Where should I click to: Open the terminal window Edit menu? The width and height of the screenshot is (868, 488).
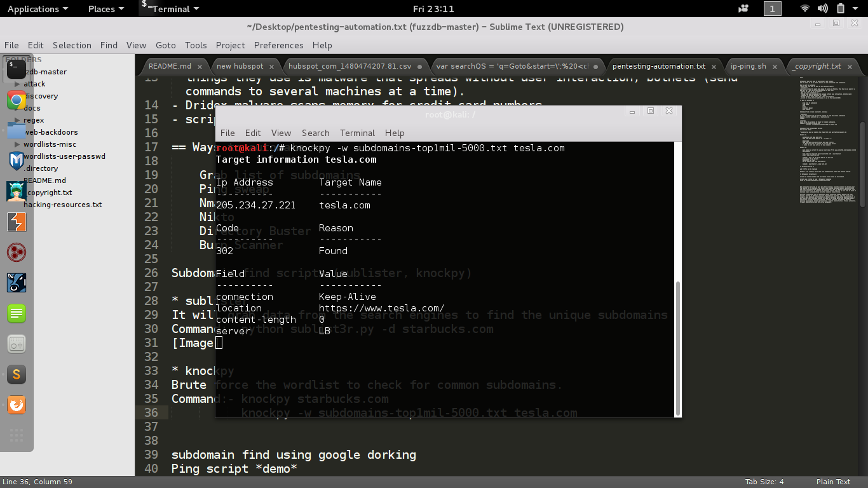[253, 133]
